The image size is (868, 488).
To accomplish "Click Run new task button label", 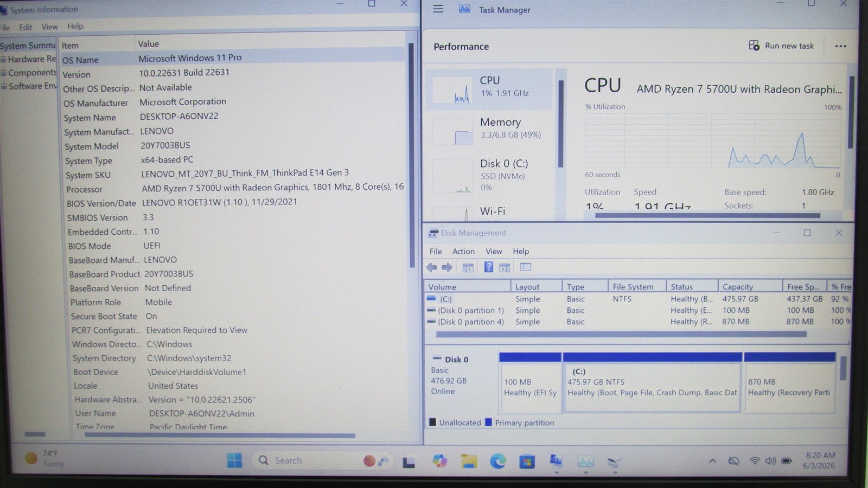I will coord(789,46).
